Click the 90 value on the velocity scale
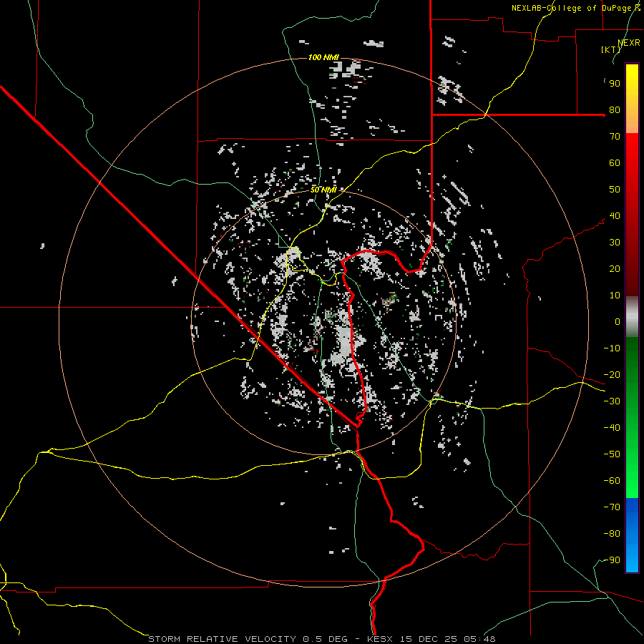 615,84
